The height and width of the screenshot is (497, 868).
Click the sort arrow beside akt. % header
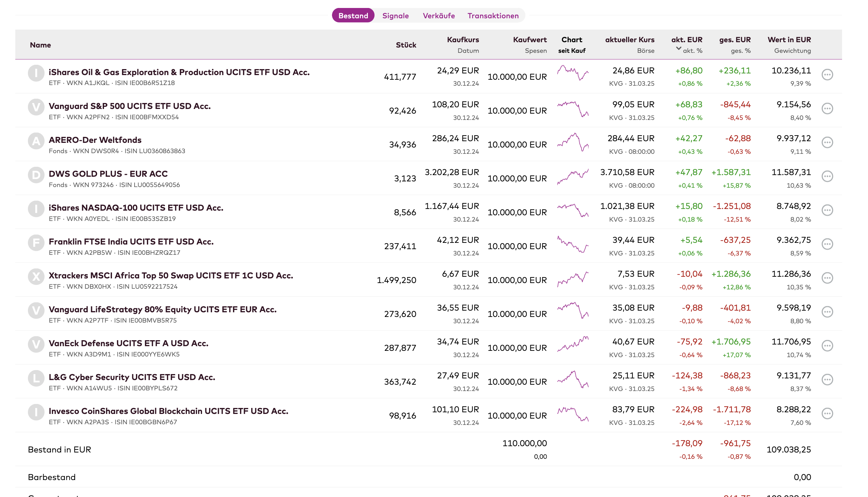pyautogui.click(x=679, y=49)
